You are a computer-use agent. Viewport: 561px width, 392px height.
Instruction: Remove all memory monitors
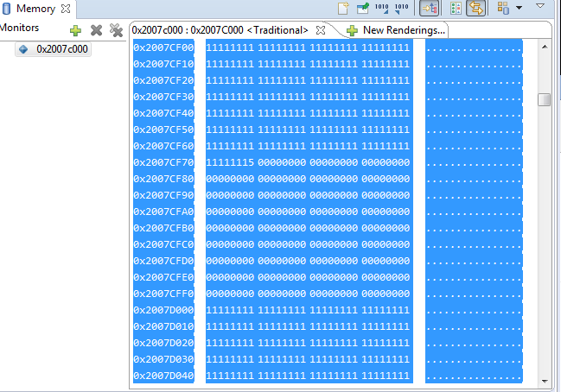point(117,30)
